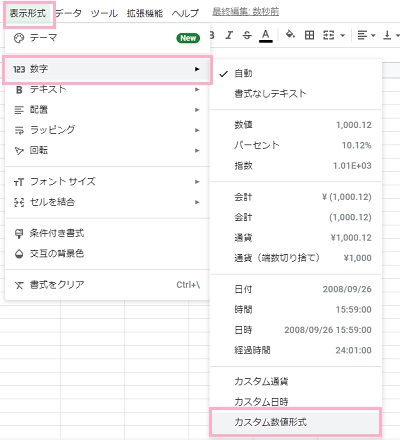This screenshot has width=400, height=440.
Task: Open カスタム通貨 options
Action: (x=296, y=381)
